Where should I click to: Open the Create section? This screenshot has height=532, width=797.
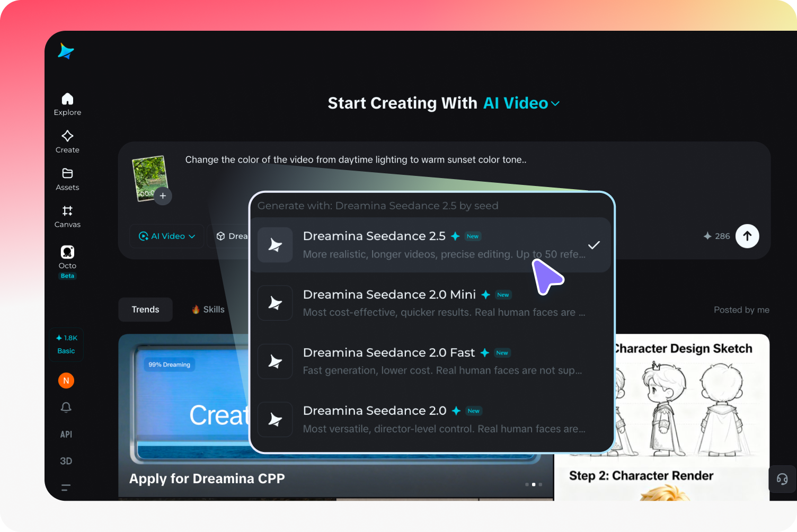tap(67, 141)
